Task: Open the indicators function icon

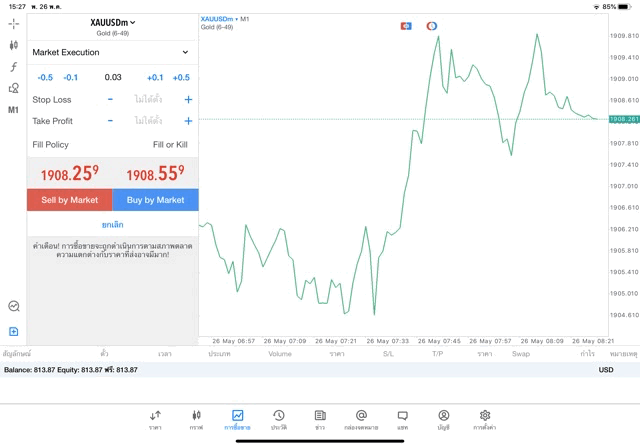Action: click(x=13, y=67)
